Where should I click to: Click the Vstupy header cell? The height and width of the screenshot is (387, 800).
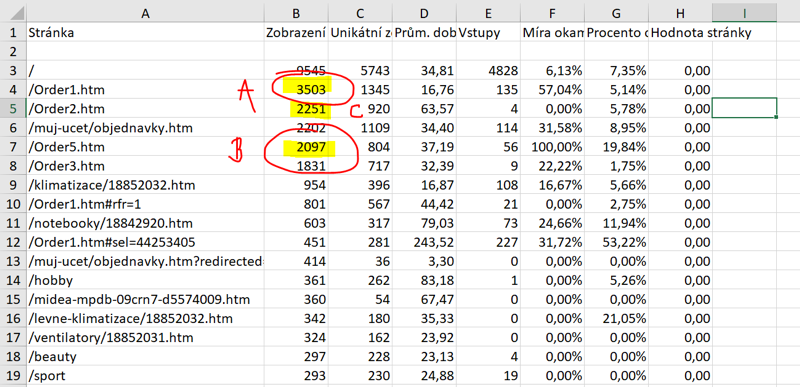tap(489, 33)
